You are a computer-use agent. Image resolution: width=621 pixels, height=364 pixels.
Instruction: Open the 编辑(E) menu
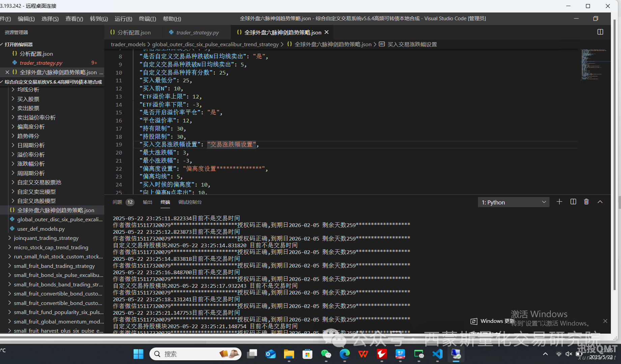(x=26, y=19)
